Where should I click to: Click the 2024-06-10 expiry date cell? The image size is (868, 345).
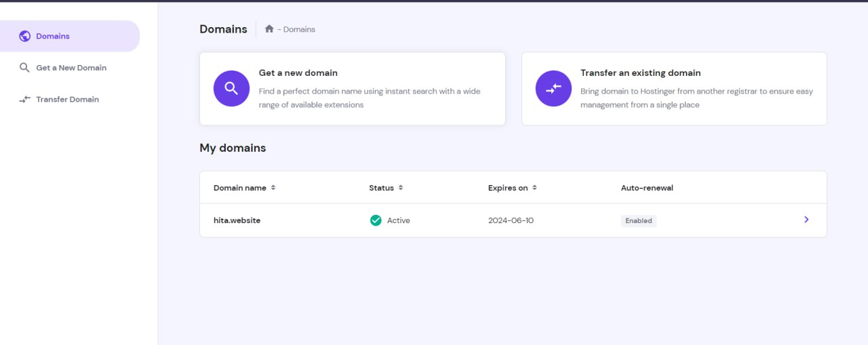(511, 220)
